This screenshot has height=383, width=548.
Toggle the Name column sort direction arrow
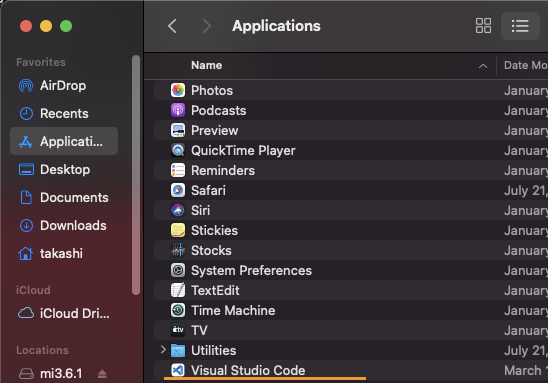click(483, 66)
